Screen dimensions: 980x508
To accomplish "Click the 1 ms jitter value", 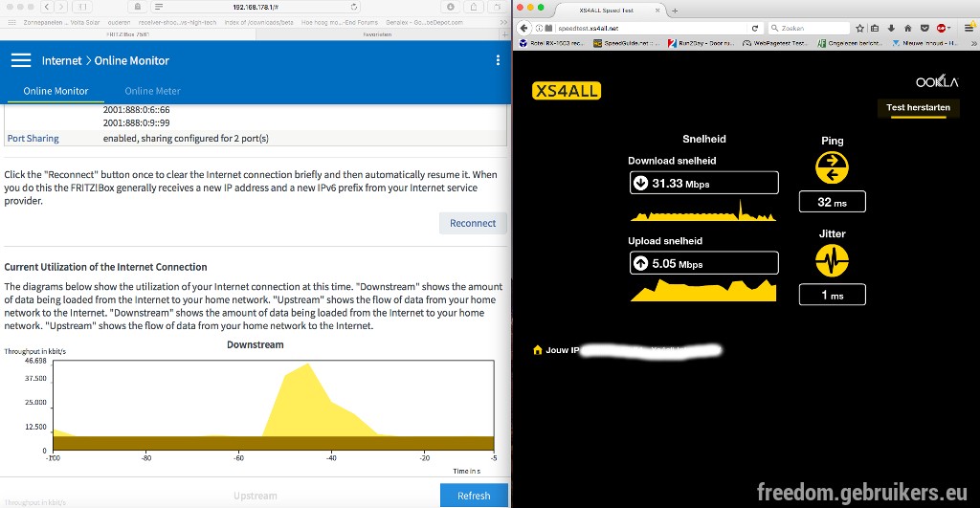I will coord(832,295).
